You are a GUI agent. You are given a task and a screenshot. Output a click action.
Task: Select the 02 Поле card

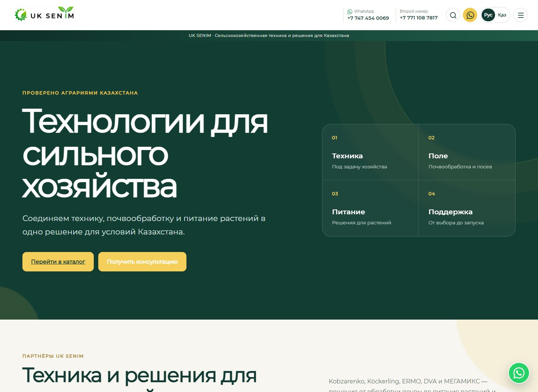click(x=467, y=152)
